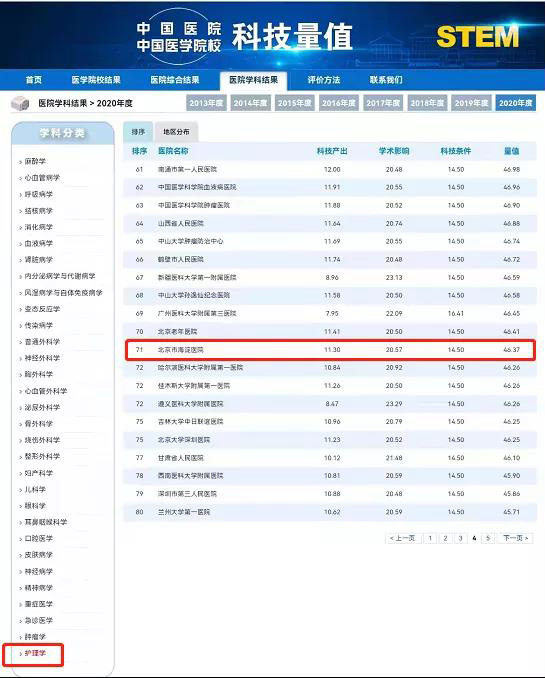Open the 儿科学 category

pyautogui.click(x=35, y=489)
